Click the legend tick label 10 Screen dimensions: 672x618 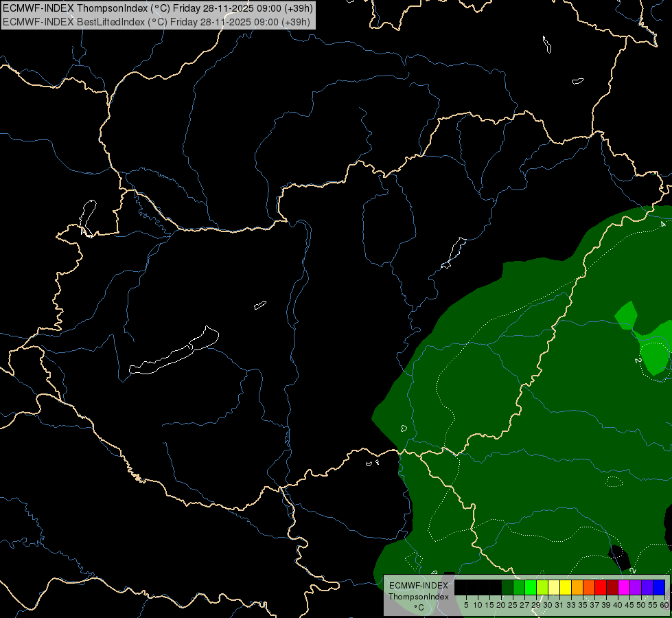[478, 605]
